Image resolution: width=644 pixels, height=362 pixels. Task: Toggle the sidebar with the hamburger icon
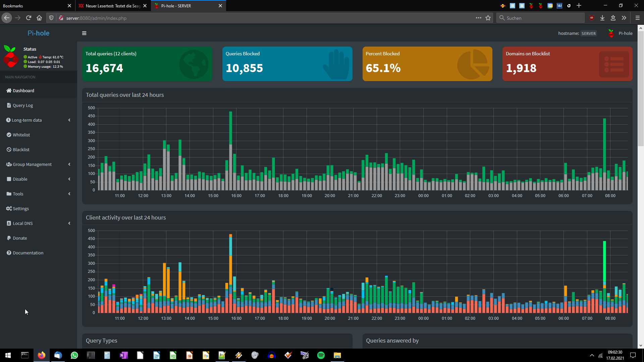tap(84, 33)
